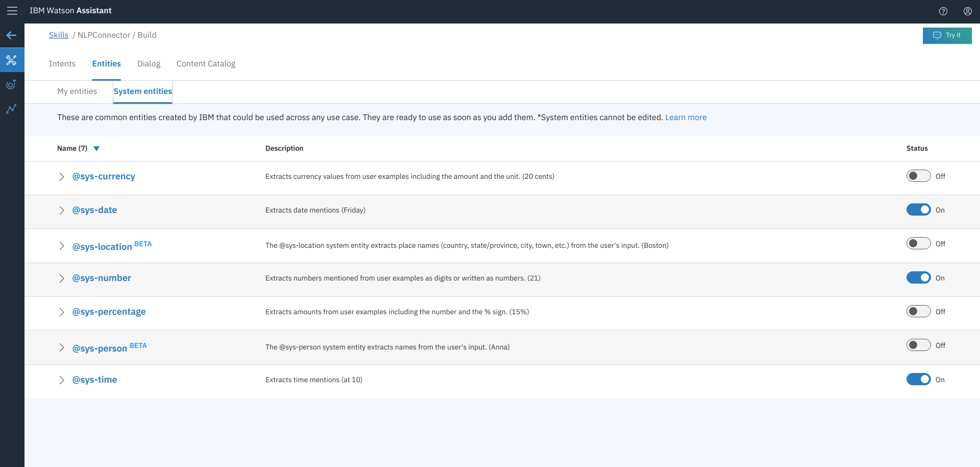Viewport: 980px width, 467px height.
Task: Enable the @sys-location entity toggle
Action: pos(919,243)
